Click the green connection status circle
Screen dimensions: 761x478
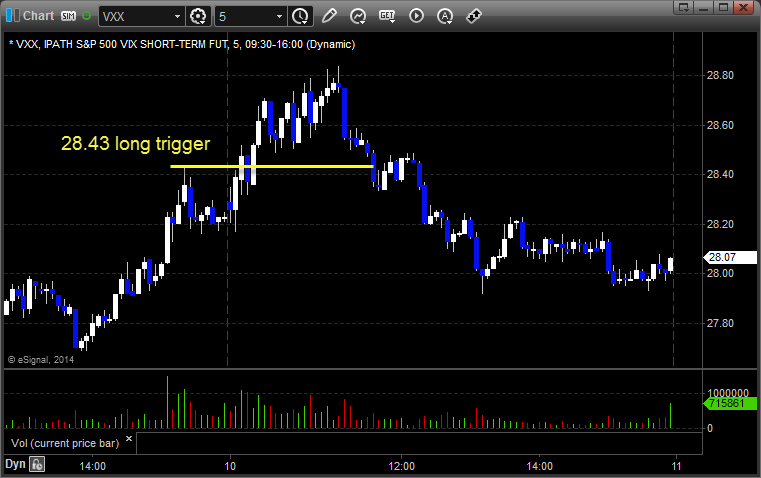(86, 16)
